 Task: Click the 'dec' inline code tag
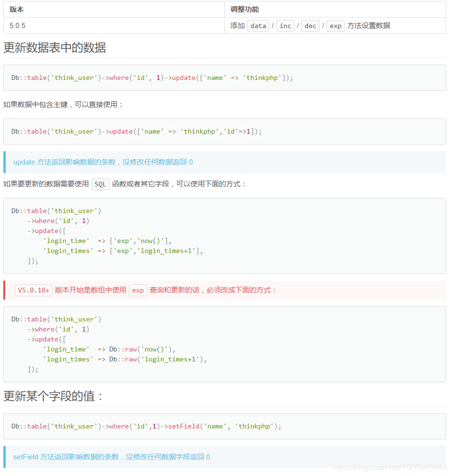[310, 26]
